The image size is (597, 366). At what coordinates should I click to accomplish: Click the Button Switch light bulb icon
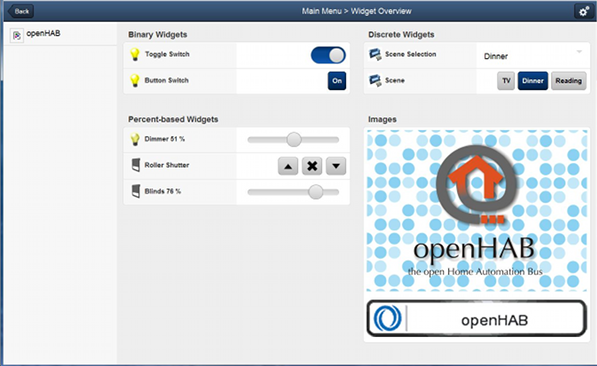(135, 80)
